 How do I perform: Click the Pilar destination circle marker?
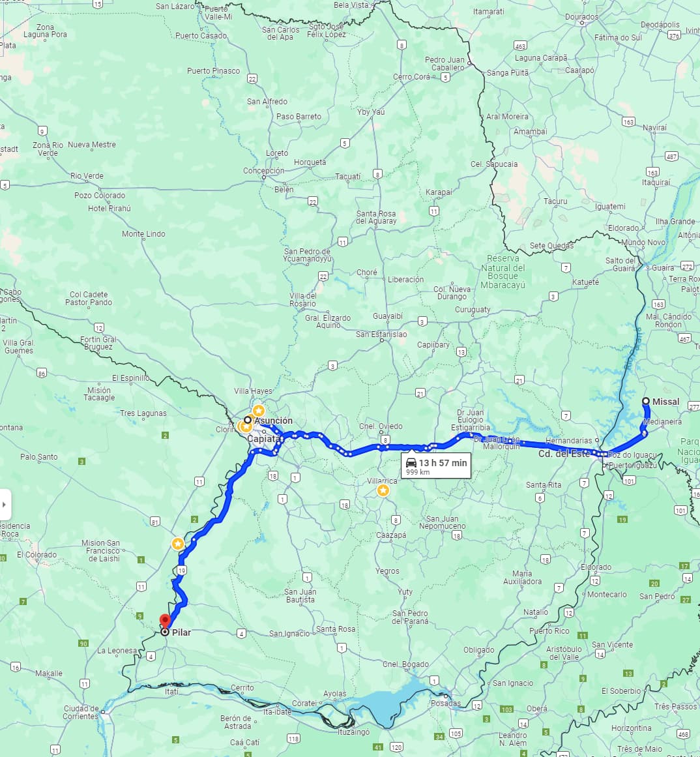165,631
